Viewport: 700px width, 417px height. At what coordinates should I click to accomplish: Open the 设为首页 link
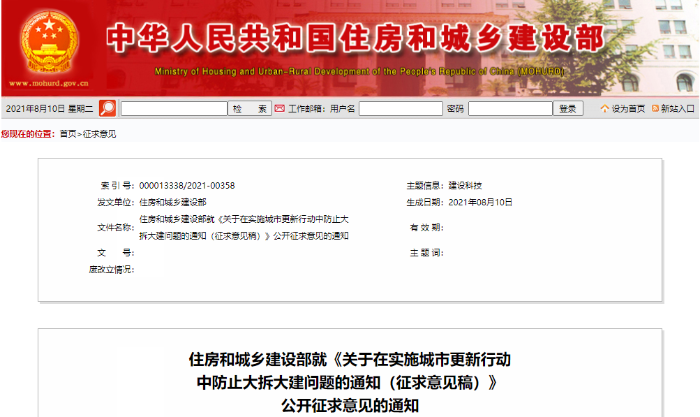[628, 108]
